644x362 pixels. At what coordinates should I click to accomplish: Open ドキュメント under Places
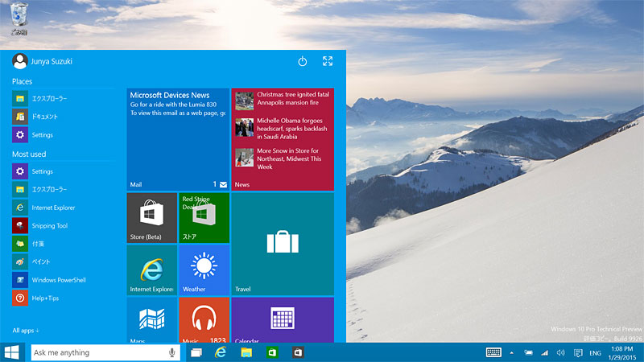coord(44,117)
